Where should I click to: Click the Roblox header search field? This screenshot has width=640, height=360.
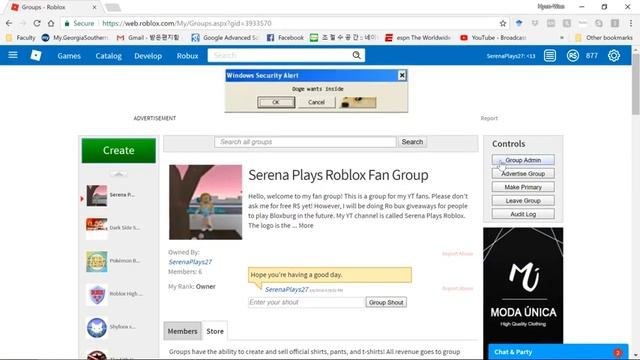280,55
